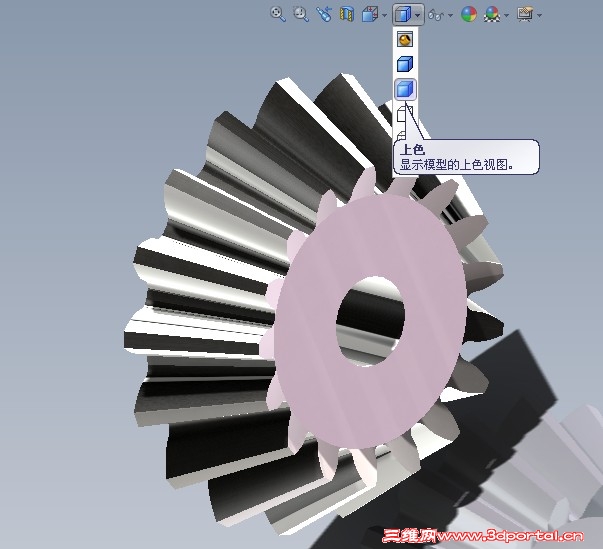Expand the Apply Scene dropdown arrow
The height and width of the screenshot is (549, 603).
point(506,15)
